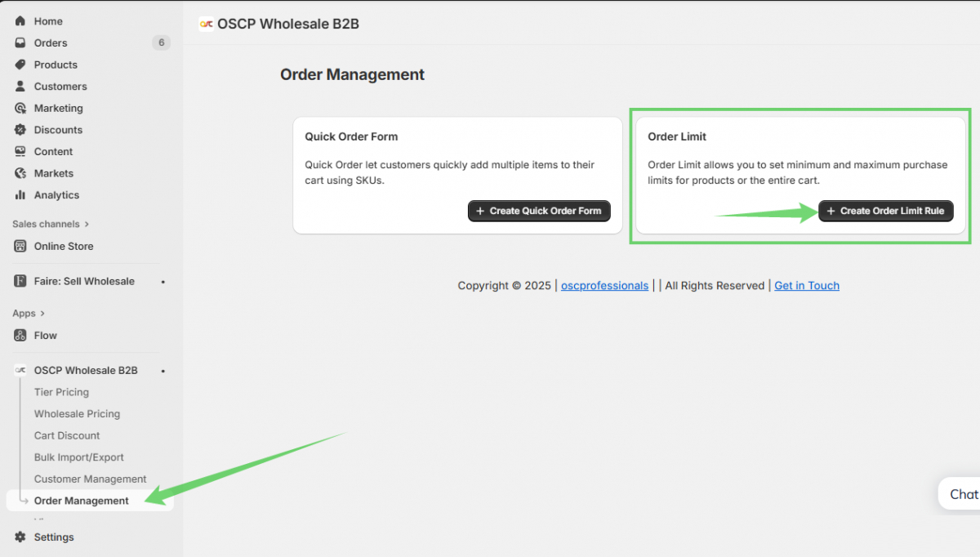Screen dimensions: 980x557
Task: Open the Cart Discount menu item
Action: (x=66, y=435)
